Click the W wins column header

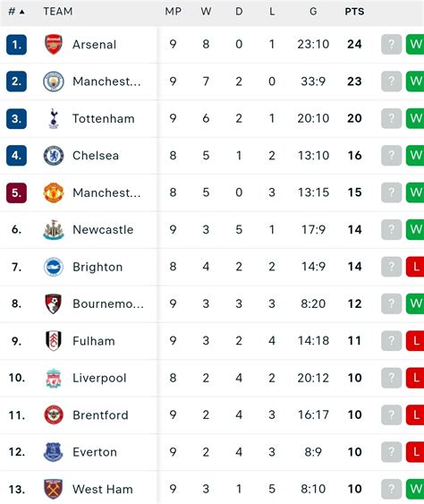click(x=207, y=12)
